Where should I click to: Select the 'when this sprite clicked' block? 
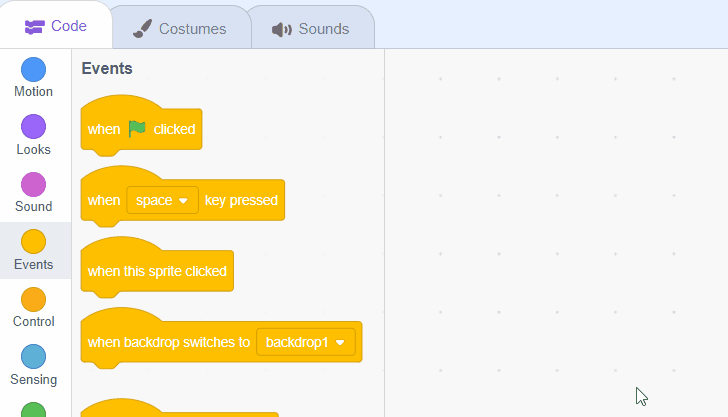coord(156,271)
